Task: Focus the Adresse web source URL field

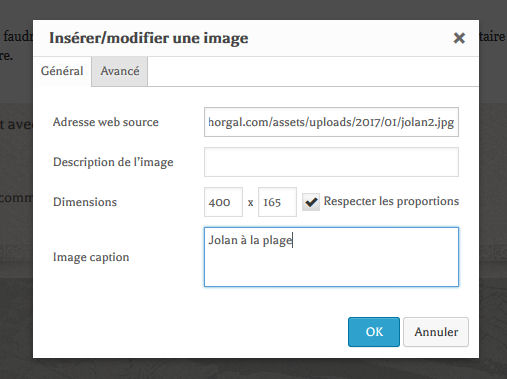Action: tap(331, 122)
